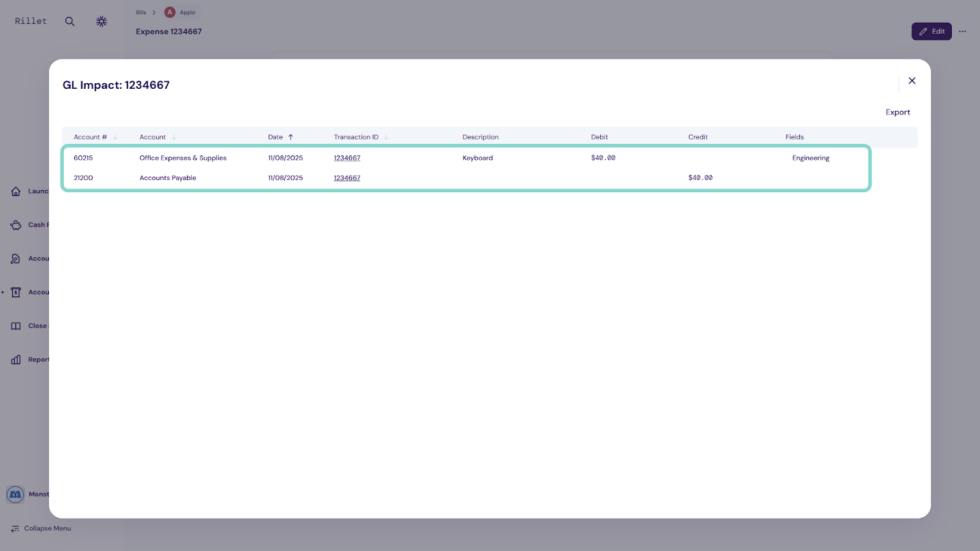Sort by Transaction ID column

click(x=356, y=137)
